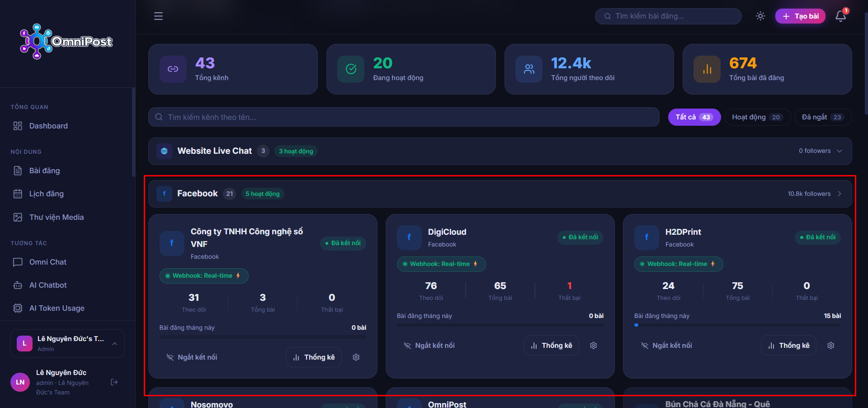Image resolution: width=868 pixels, height=408 pixels.
Task: Open settings gear on DigiCloud card
Action: tap(594, 346)
